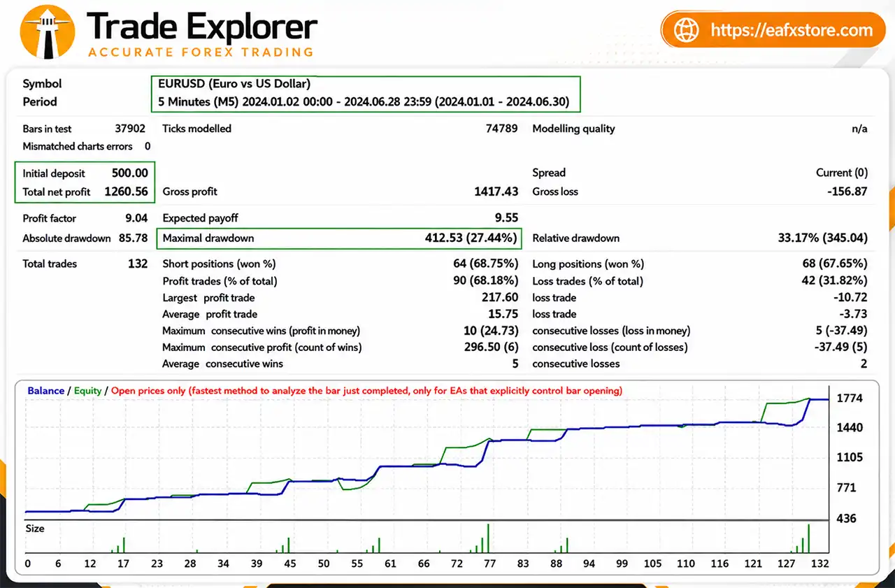Click the 1774 value on the chart's vertical axis
Image resolution: width=895 pixels, height=588 pixels.
[850, 399]
